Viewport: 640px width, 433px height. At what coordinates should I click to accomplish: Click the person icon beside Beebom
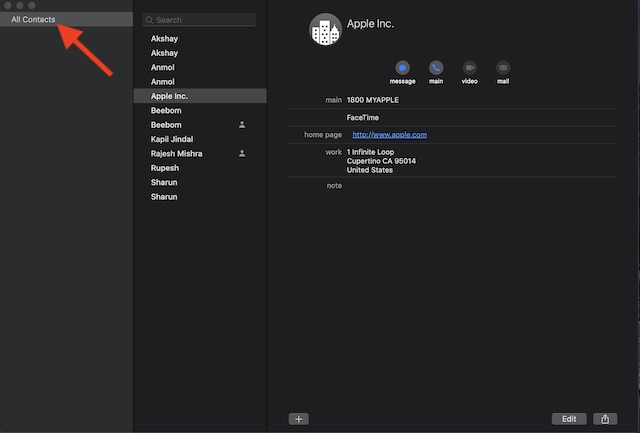point(242,124)
